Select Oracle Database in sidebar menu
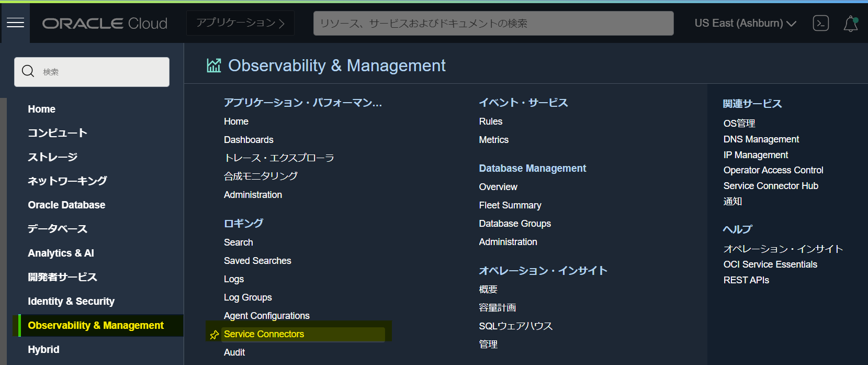The width and height of the screenshot is (868, 365). click(x=66, y=205)
